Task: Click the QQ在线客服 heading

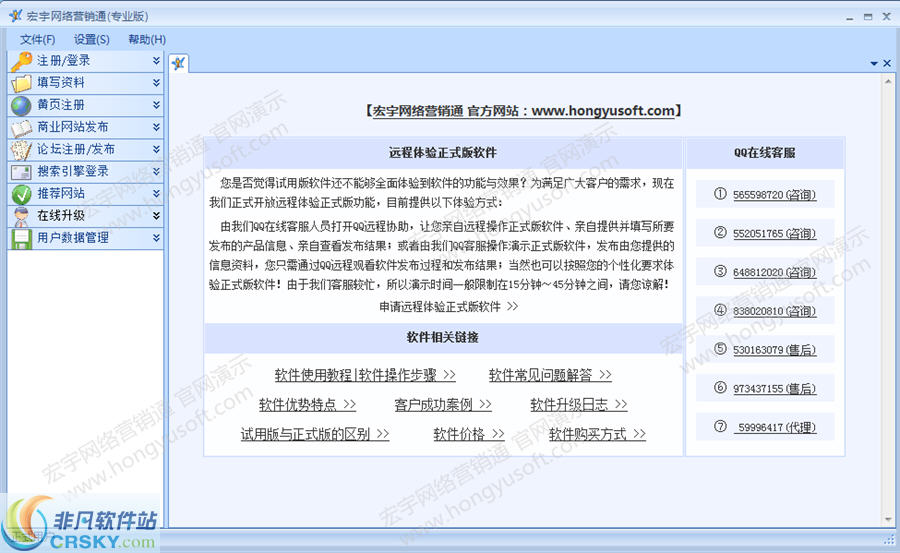Action: tap(765, 153)
